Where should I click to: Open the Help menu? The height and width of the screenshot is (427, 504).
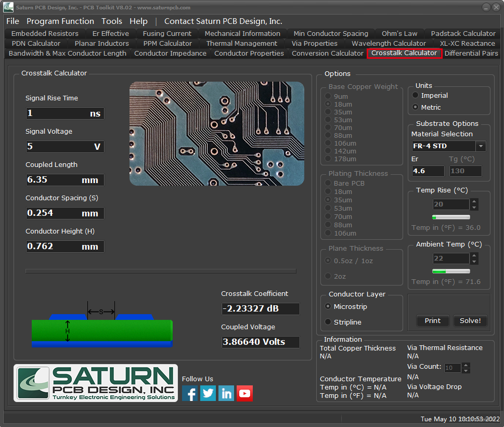tap(138, 21)
